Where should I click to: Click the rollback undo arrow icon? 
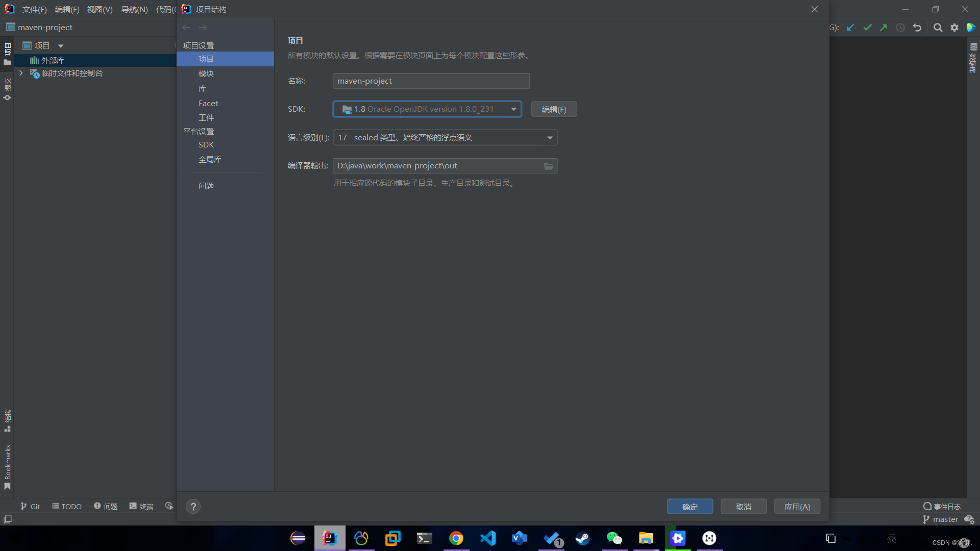(x=917, y=28)
